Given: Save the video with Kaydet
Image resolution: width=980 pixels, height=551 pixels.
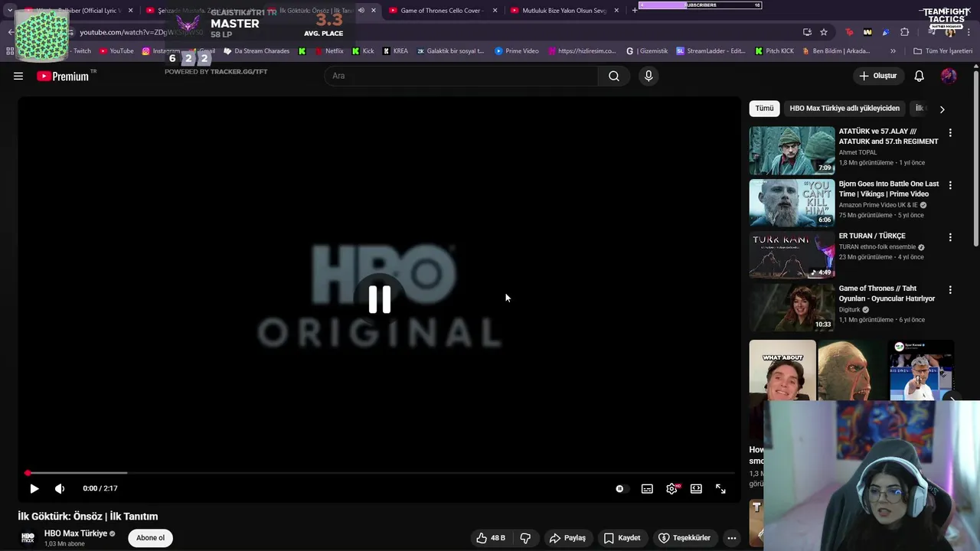Looking at the screenshot, I should 622,538.
